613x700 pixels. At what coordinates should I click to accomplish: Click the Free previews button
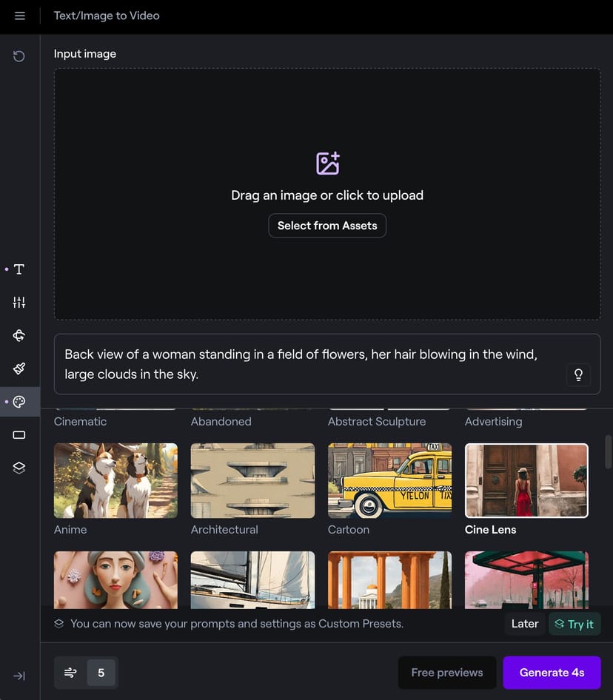point(447,673)
